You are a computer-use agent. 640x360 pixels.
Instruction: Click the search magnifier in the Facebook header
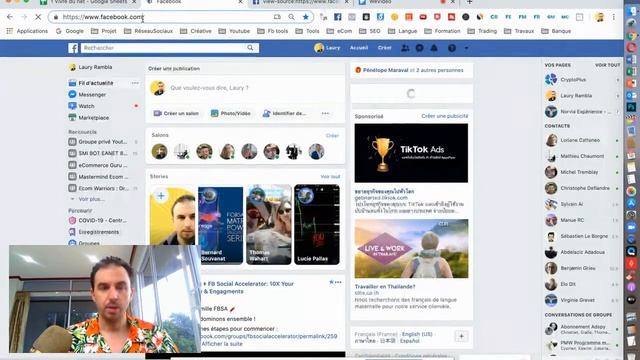click(250, 48)
